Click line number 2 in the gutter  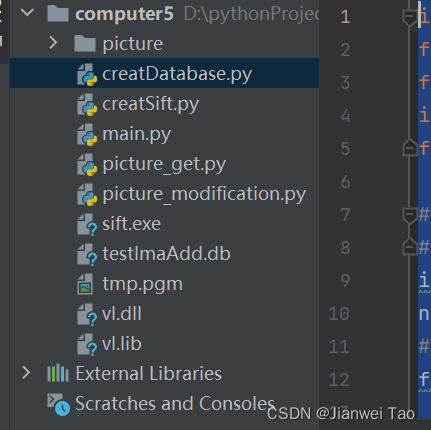(x=346, y=50)
